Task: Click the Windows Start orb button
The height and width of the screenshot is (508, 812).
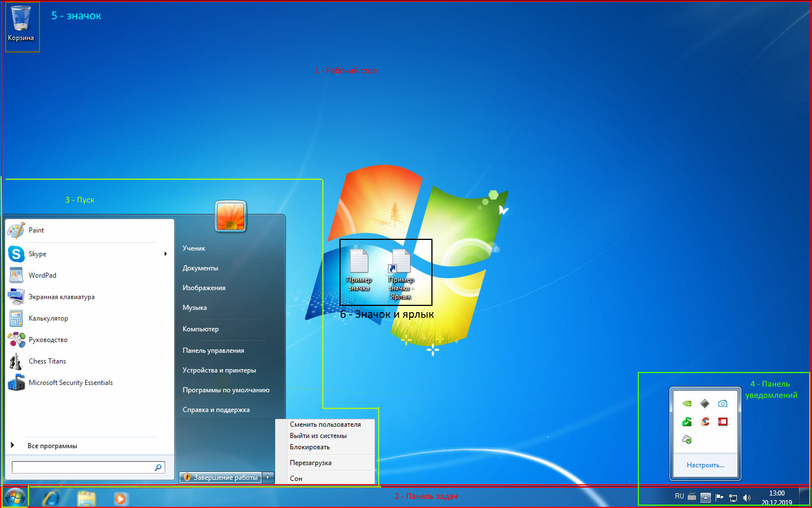Action: pos(15,498)
